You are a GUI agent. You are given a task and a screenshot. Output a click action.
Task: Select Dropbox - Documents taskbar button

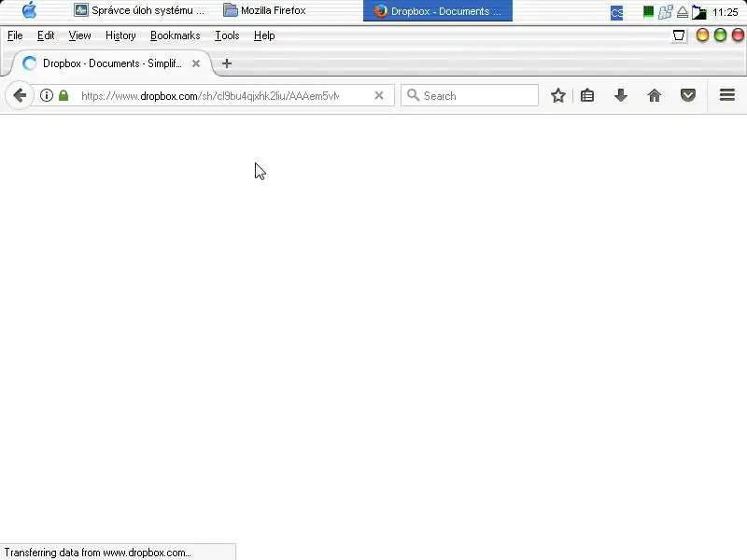437,11
